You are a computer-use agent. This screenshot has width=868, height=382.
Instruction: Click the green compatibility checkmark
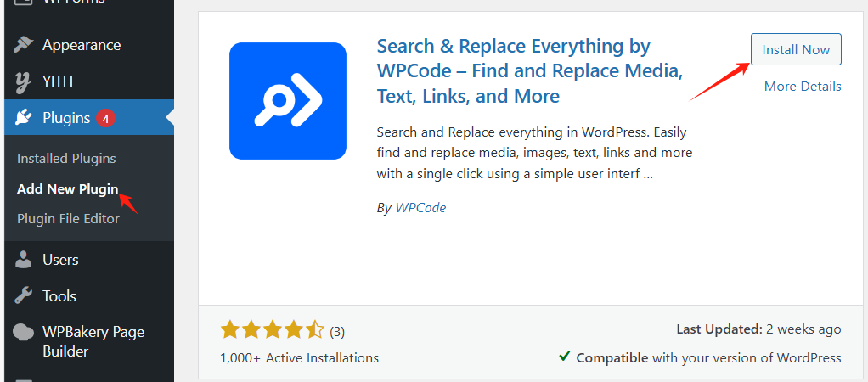pyautogui.click(x=564, y=356)
